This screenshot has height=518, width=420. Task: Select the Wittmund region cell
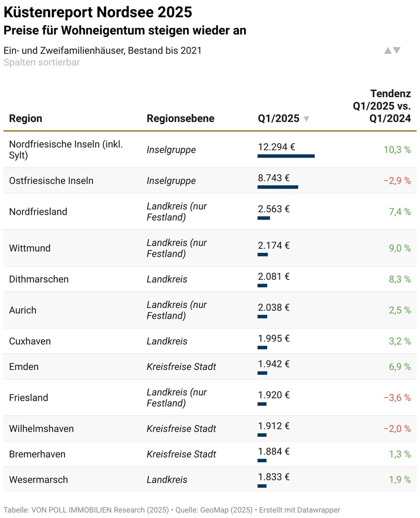click(30, 248)
